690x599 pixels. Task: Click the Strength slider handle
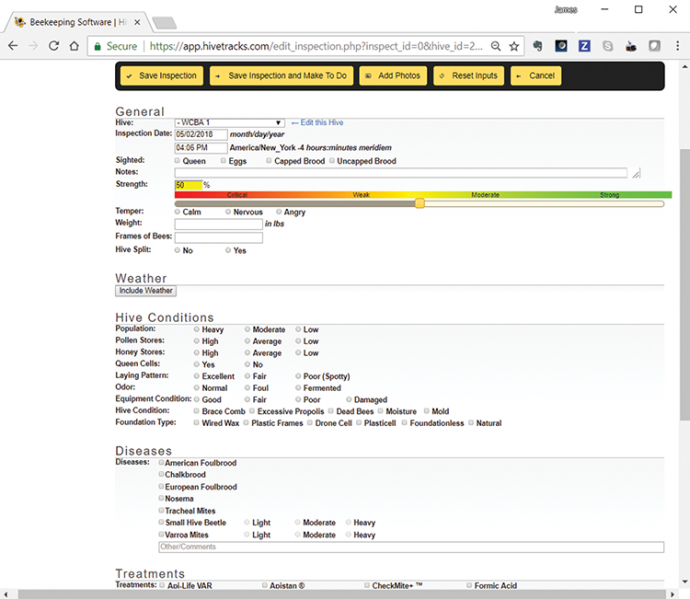(x=420, y=203)
